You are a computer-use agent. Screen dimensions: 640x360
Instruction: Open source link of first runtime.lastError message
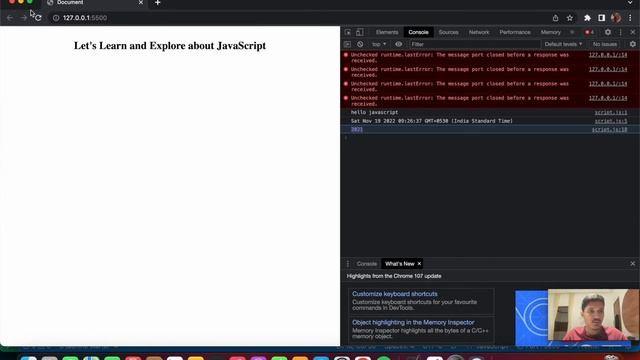608,55
